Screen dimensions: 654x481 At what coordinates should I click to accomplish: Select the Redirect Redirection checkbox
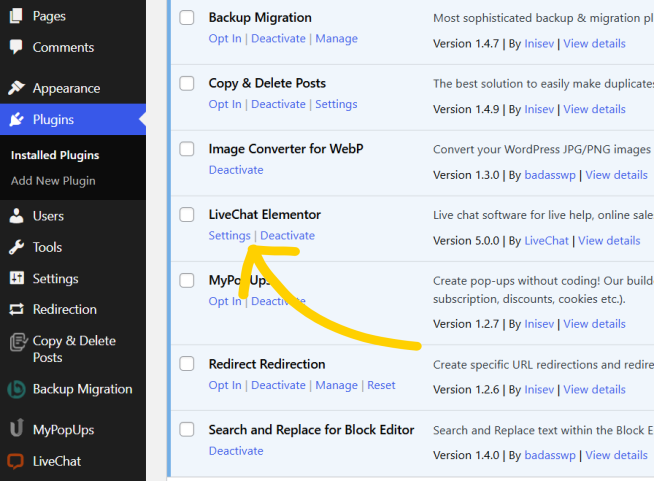click(x=187, y=363)
